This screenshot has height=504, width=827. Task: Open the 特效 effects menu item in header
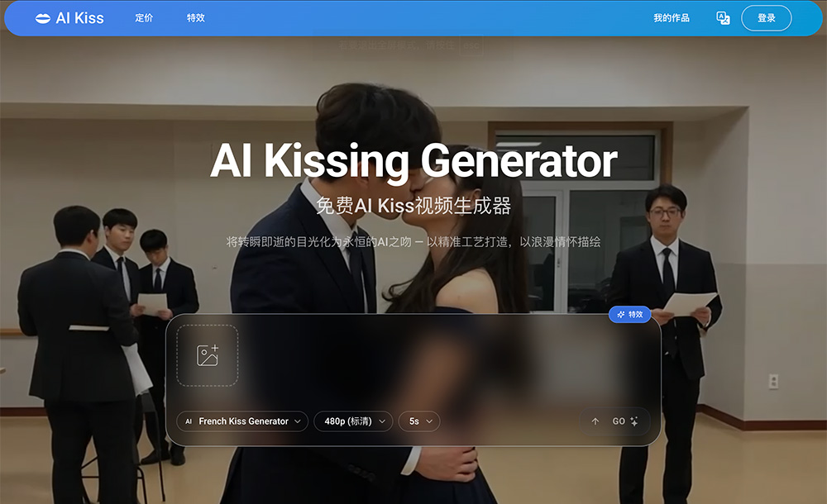pyautogui.click(x=196, y=18)
